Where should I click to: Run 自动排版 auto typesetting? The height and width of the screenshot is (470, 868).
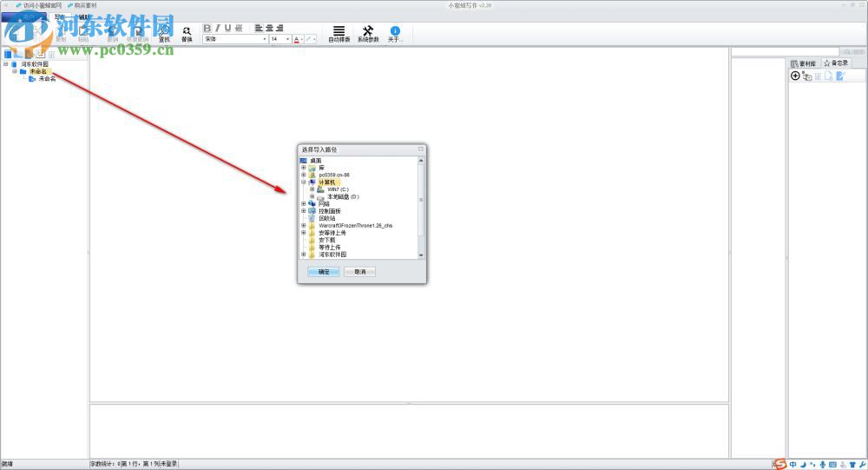click(x=339, y=35)
